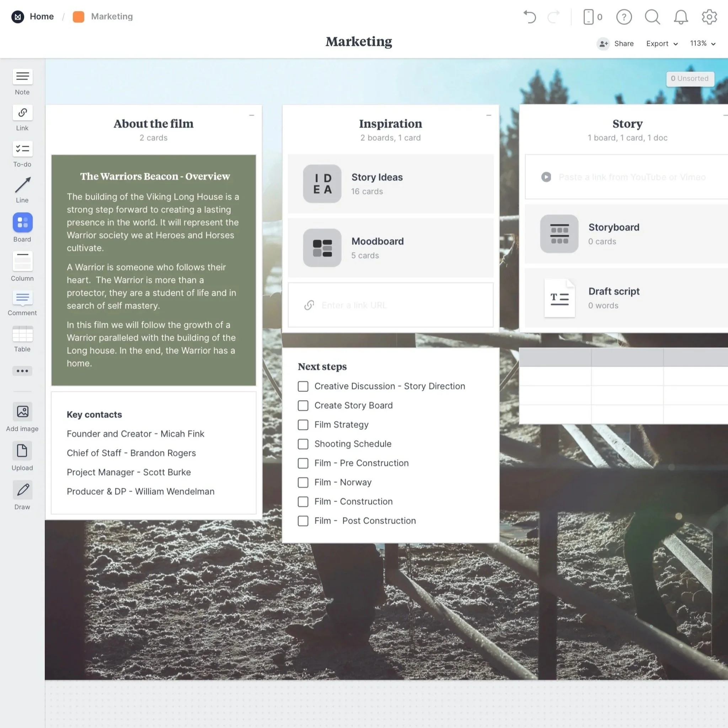Check the Film Strategy to-do item
The height and width of the screenshot is (728, 728).
[x=303, y=425]
